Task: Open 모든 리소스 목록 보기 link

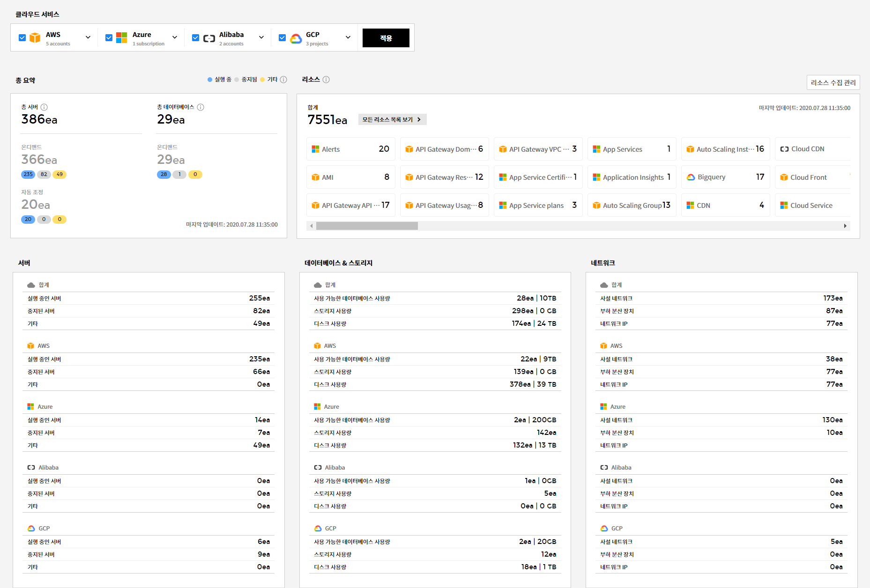Action: [392, 119]
